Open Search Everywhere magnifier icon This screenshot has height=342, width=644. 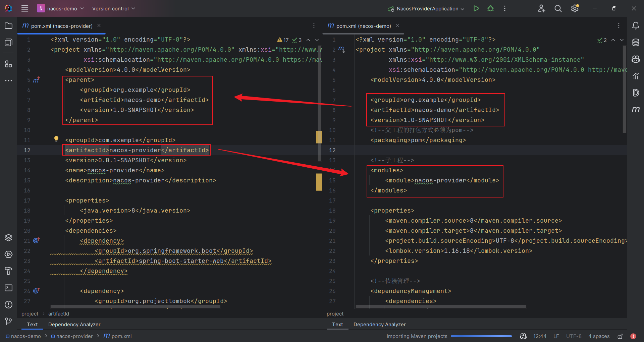click(558, 8)
